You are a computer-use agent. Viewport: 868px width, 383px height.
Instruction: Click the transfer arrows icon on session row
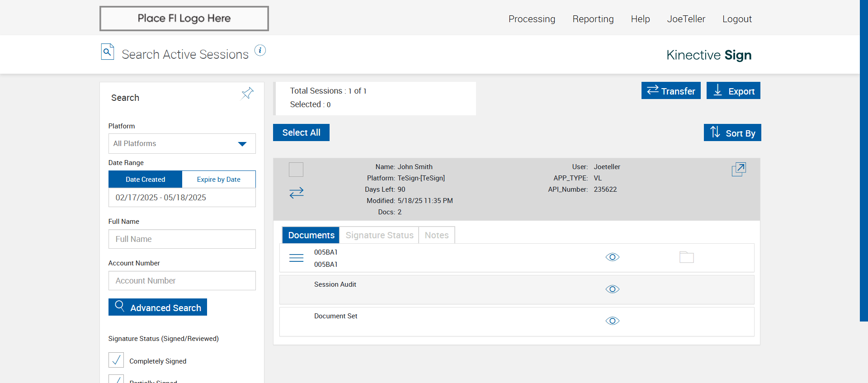[x=296, y=193]
